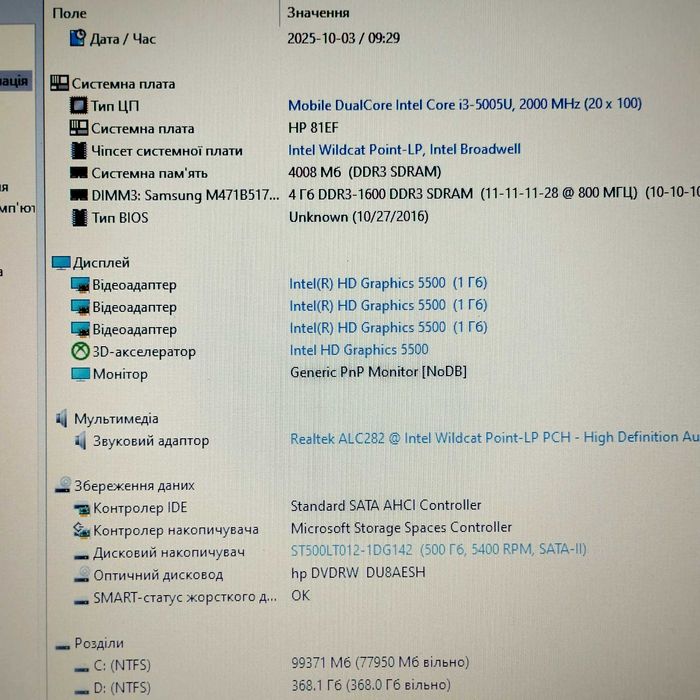Image resolution: width=700 pixels, height=700 pixels.
Task: Open the ST500LT012-1DG142 disk drive link
Action: click(438, 550)
